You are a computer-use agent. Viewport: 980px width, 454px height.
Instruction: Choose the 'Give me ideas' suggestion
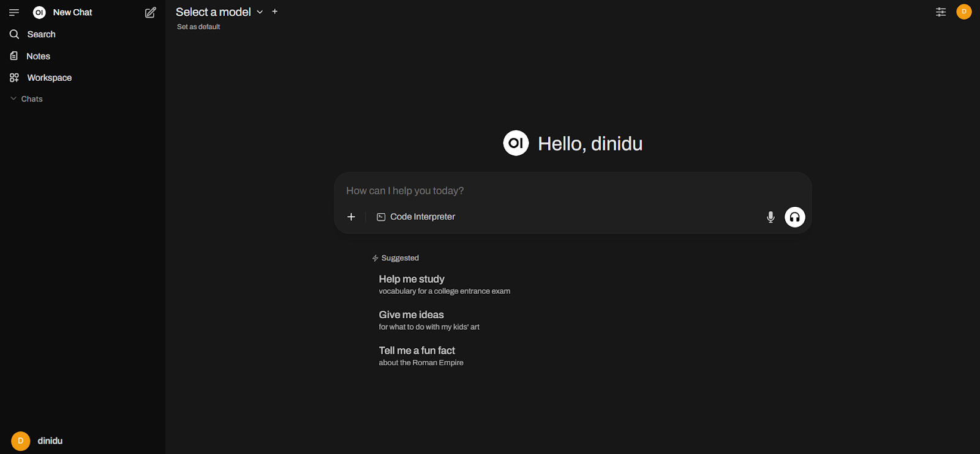pyautogui.click(x=429, y=320)
